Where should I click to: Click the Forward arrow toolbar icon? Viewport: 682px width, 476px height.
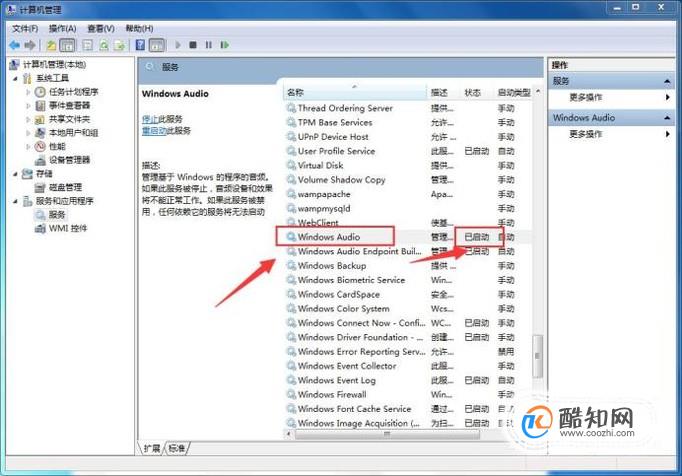click(30, 45)
